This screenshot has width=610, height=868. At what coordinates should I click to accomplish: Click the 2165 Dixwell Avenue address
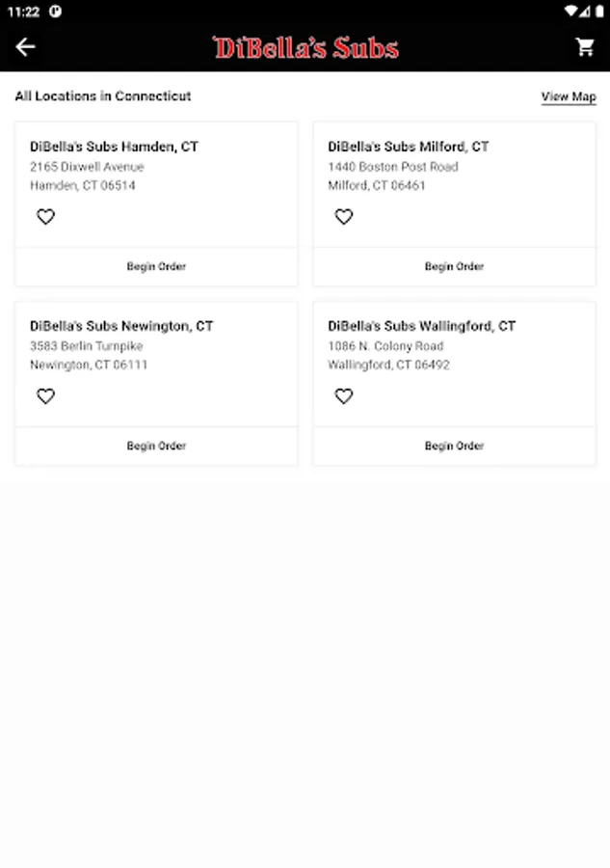[87, 167]
